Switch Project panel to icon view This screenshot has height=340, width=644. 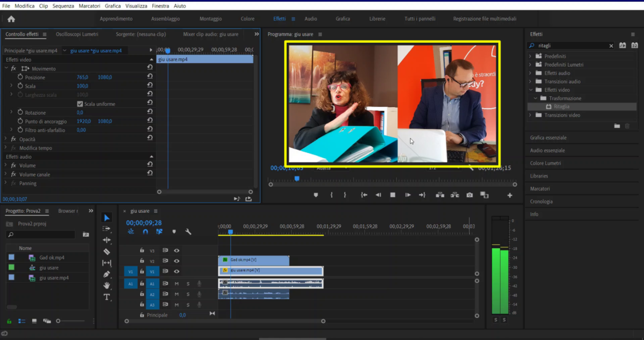pyautogui.click(x=34, y=321)
